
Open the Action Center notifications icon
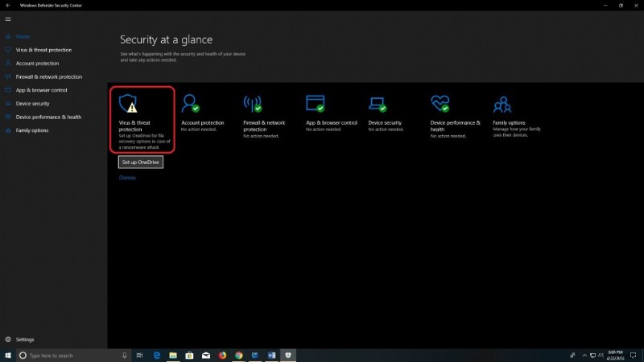pos(634,356)
